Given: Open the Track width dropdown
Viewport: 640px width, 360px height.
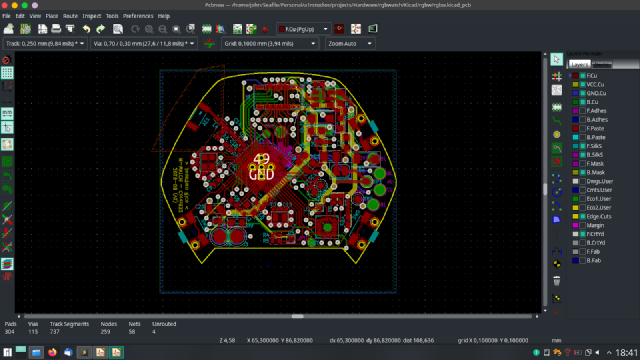Looking at the screenshot, I should click(x=45, y=43).
